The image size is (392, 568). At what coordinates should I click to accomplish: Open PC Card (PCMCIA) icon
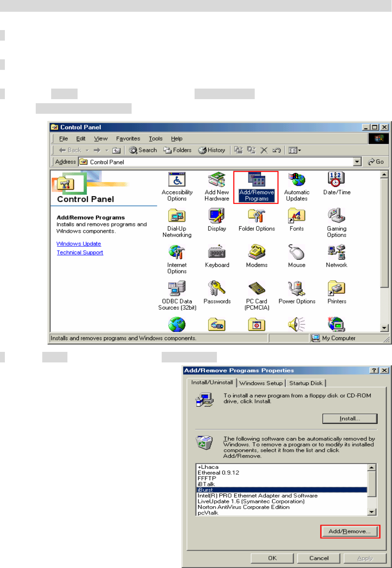257,295
